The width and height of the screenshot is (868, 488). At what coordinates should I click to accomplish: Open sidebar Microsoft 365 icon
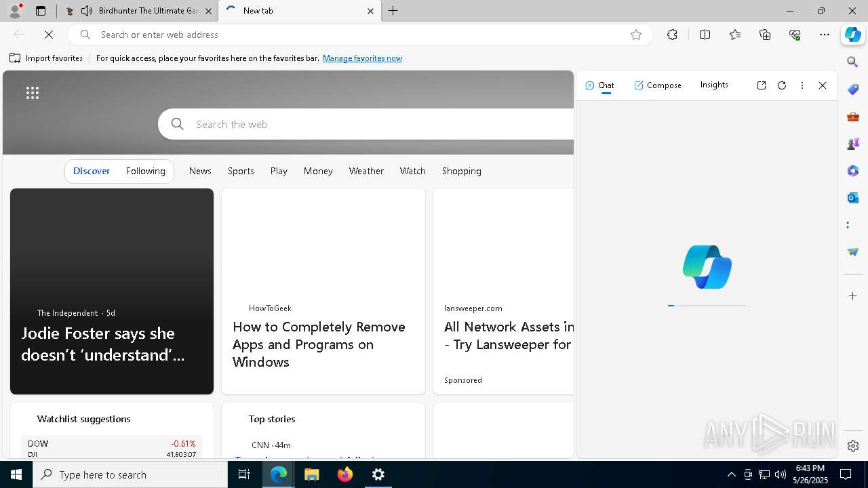tap(853, 171)
